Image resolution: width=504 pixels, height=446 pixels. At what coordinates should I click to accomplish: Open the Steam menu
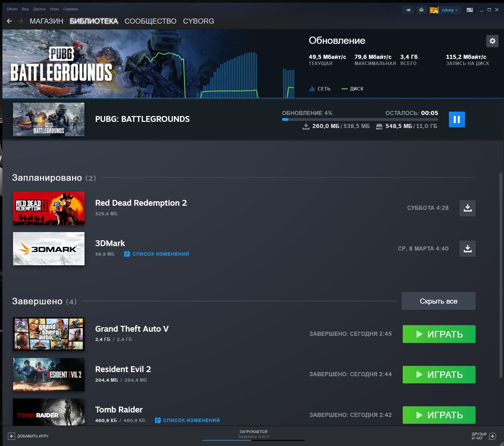pyautogui.click(x=12, y=9)
